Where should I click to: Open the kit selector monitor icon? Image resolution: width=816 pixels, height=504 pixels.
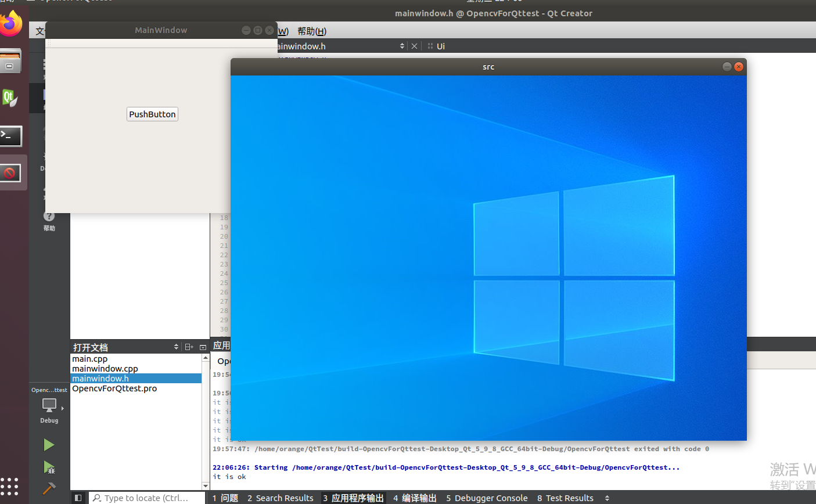pos(49,405)
